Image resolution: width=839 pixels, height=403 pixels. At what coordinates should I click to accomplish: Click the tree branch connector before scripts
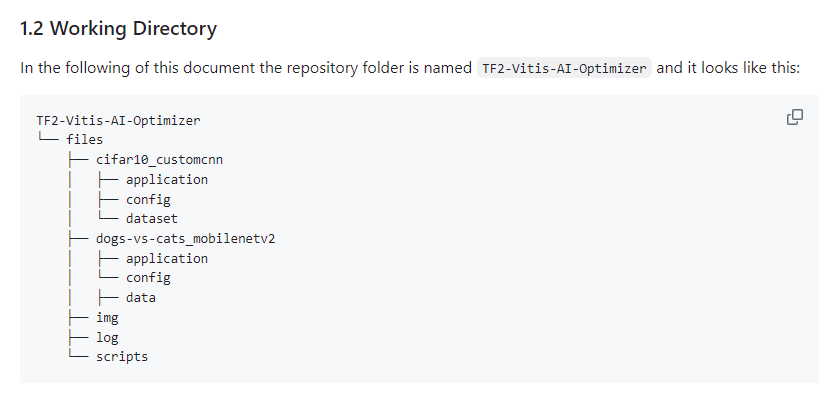(78, 357)
